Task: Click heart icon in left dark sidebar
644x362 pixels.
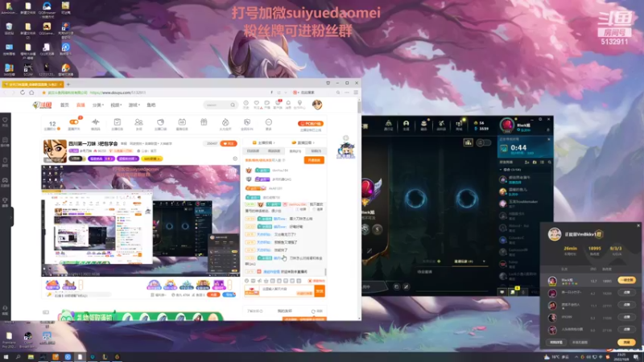Action: (x=5, y=121)
